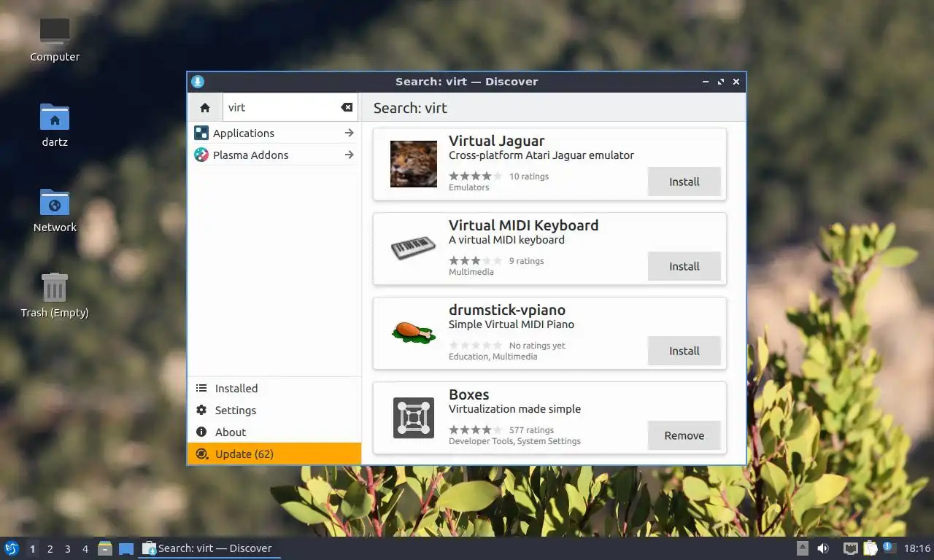This screenshot has width=934, height=560.
Task: Click the Virtual Jaguar star rating
Action: (475, 176)
